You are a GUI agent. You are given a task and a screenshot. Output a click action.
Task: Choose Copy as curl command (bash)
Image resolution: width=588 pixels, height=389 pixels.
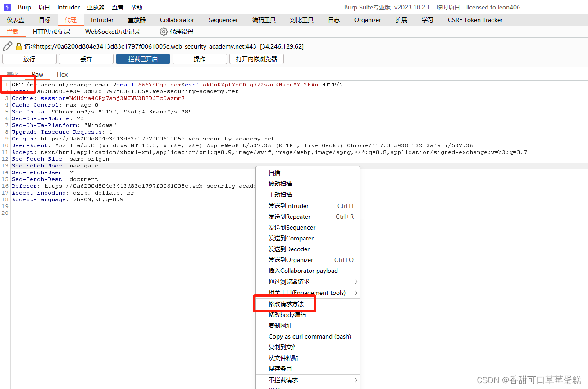tap(308, 336)
